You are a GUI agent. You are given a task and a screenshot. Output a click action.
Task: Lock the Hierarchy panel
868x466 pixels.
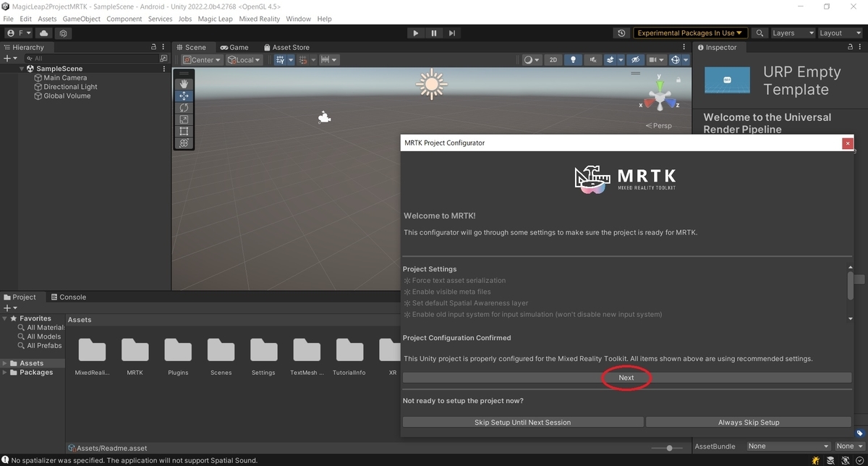tap(153, 47)
